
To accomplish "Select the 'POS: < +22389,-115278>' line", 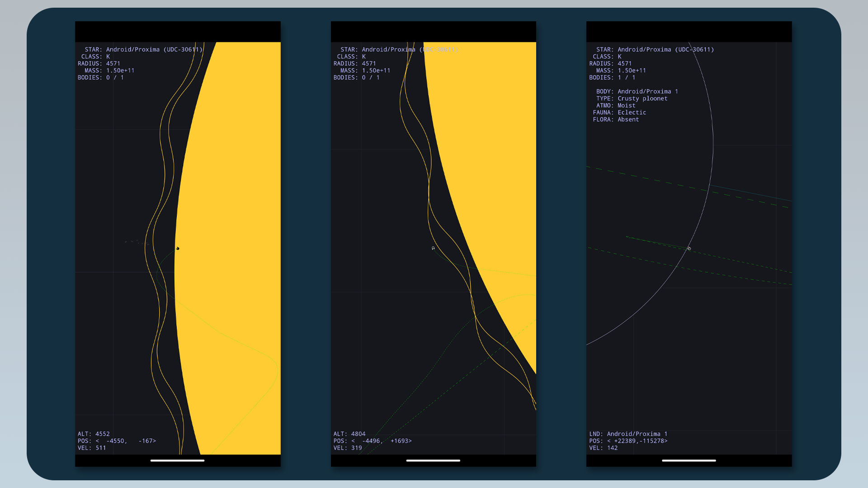I will coord(628,441).
